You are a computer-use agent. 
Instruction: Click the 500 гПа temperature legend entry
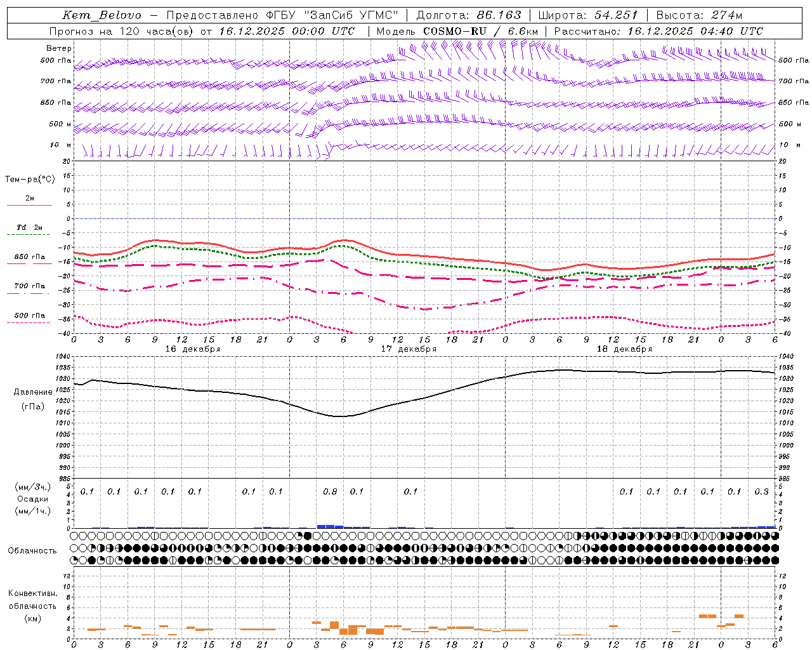pyautogui.click(x=30, y=315)
